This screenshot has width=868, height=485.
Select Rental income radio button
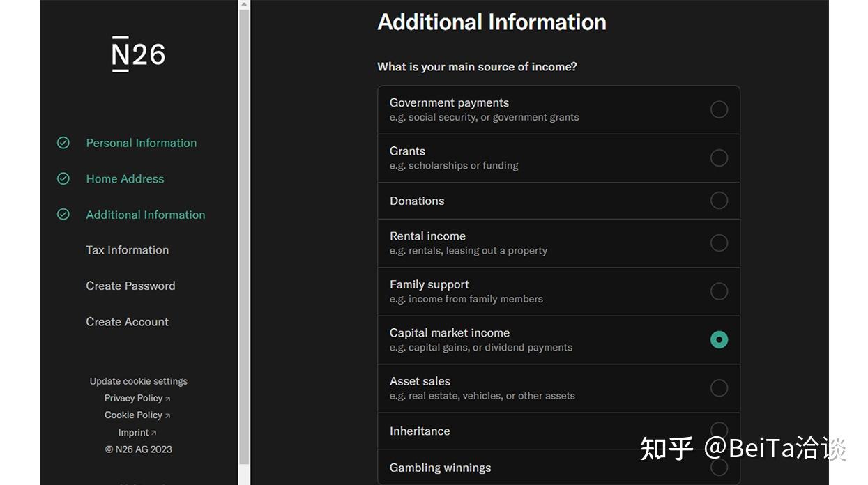[x=719, y=243]
